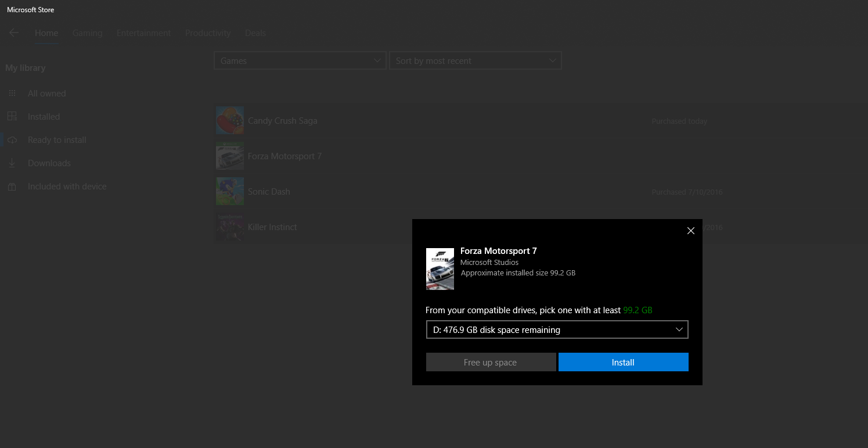868x448 pixels.
Task: Open the Candy Crush Saga thumbnail
Action: coord(230,121)
